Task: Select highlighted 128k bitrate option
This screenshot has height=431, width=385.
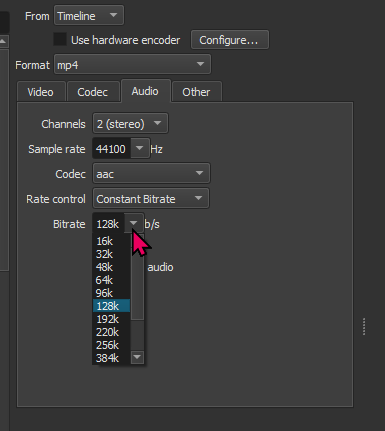Action: tap(111, 306)
